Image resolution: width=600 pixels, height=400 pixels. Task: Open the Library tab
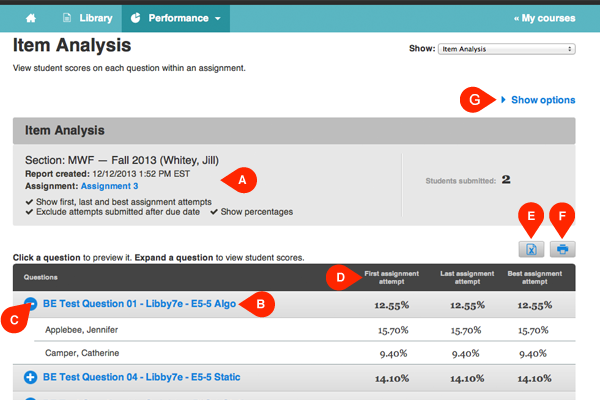point(88,18)
